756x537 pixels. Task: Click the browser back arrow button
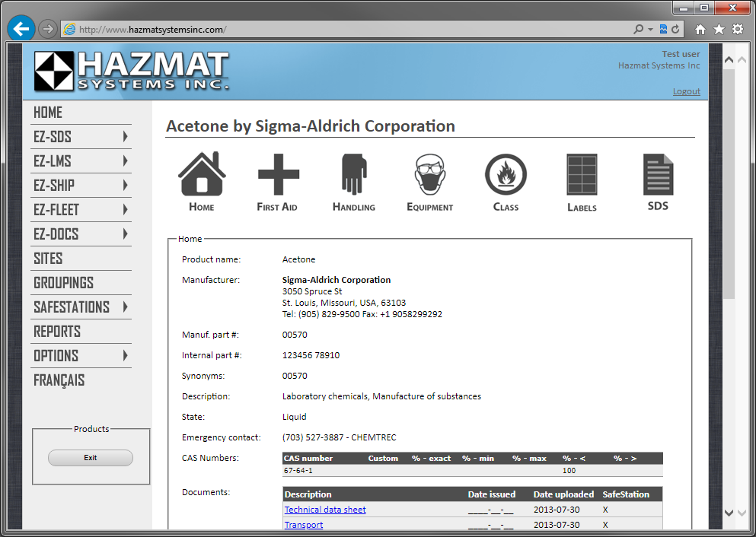click(21, 29)
